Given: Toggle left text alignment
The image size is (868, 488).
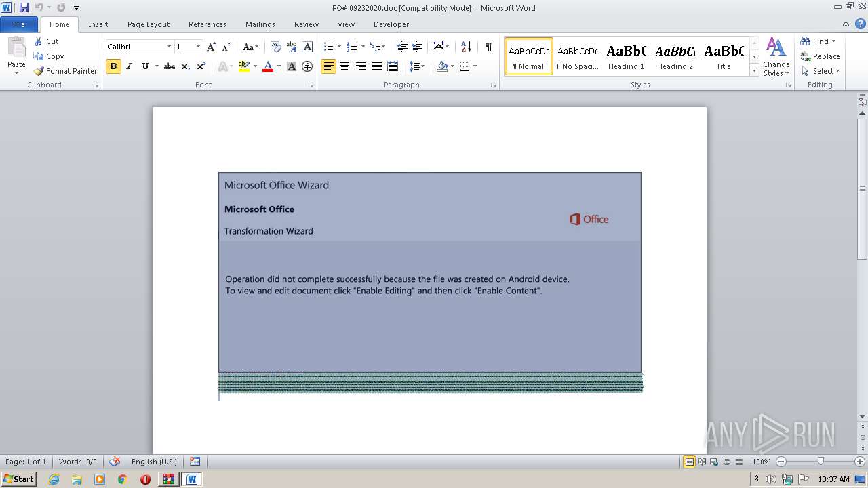Looking at the screenshot, I should coord(328,66).
